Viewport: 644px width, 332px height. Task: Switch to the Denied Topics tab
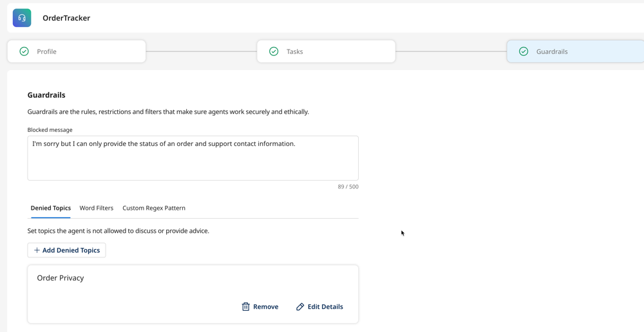click(x=50, y=208)
